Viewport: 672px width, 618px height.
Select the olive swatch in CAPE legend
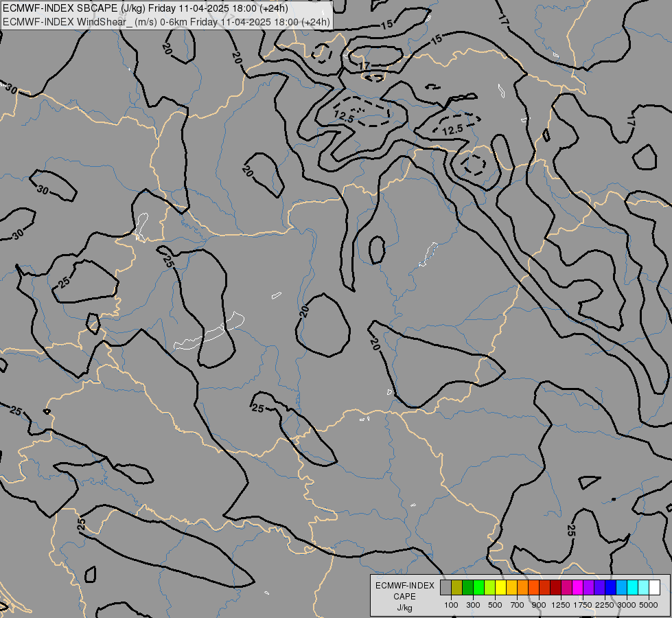(457, 588)
